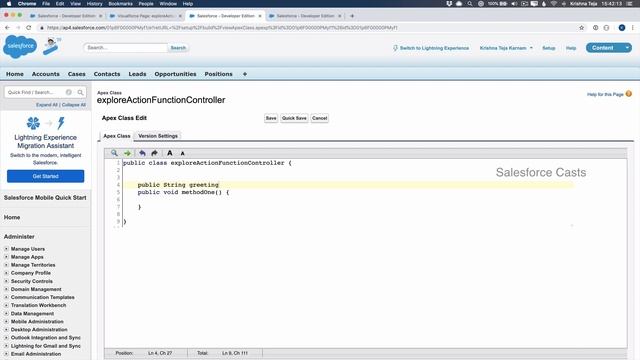The height and width of the screenshot is (360, 640).
Task: Click the undo arrow in code editor
Action: [x=142, y=153]
